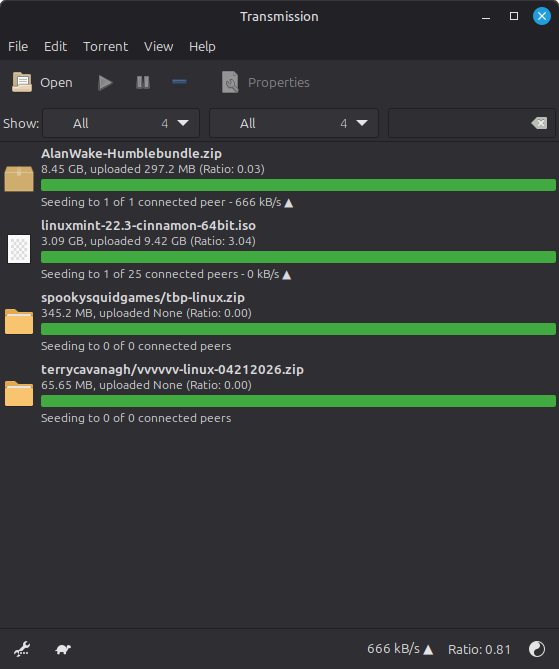
Task: Open the Torrent menu
Action: [105, 47]
